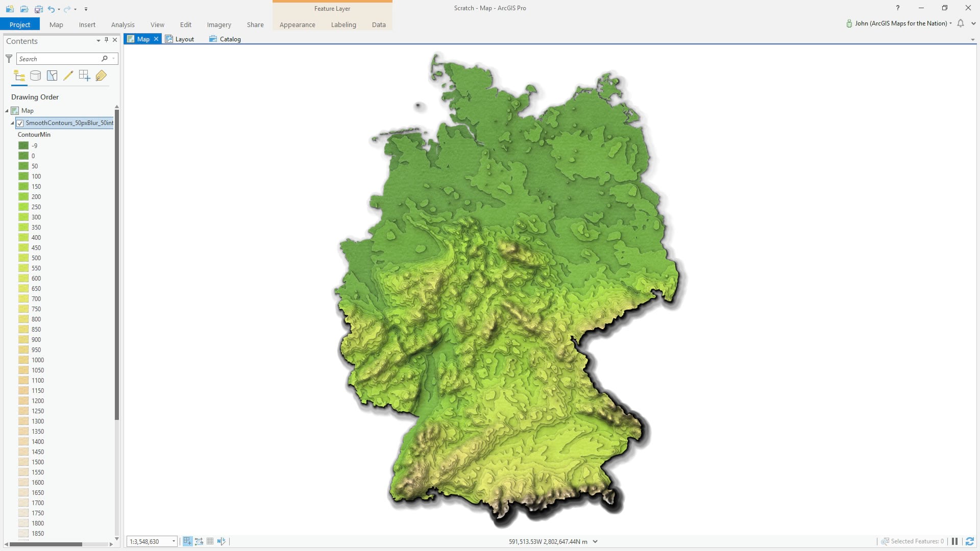Switch to the Catalog view tab

[x=225, y=39]
